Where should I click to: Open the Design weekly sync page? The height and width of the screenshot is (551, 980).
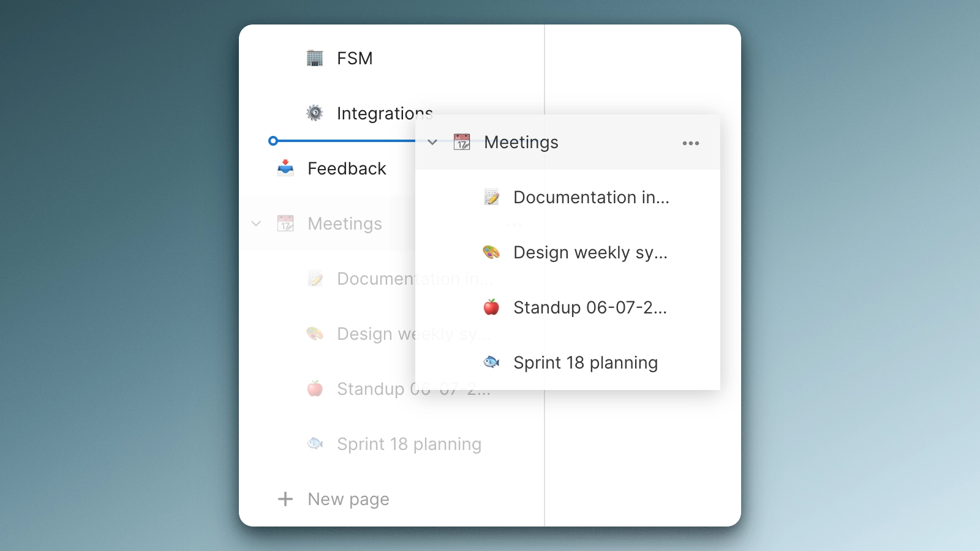(x=590, y=252)
